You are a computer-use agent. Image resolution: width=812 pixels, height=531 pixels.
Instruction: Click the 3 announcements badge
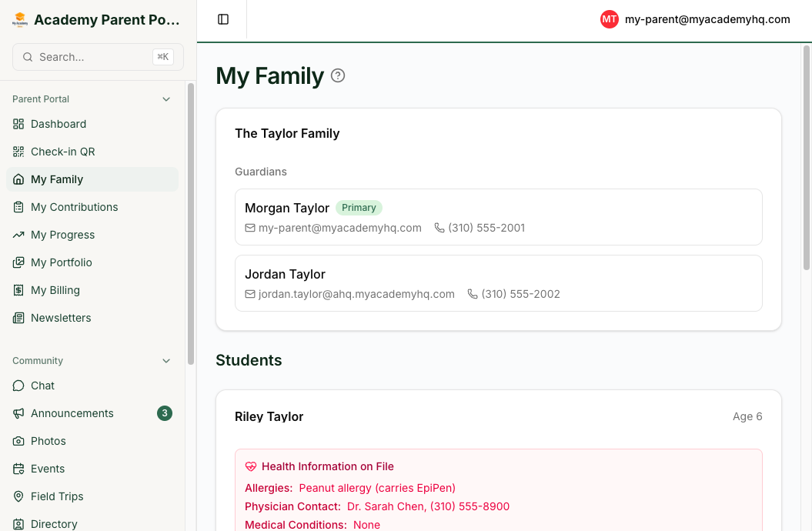click(165, 413)
